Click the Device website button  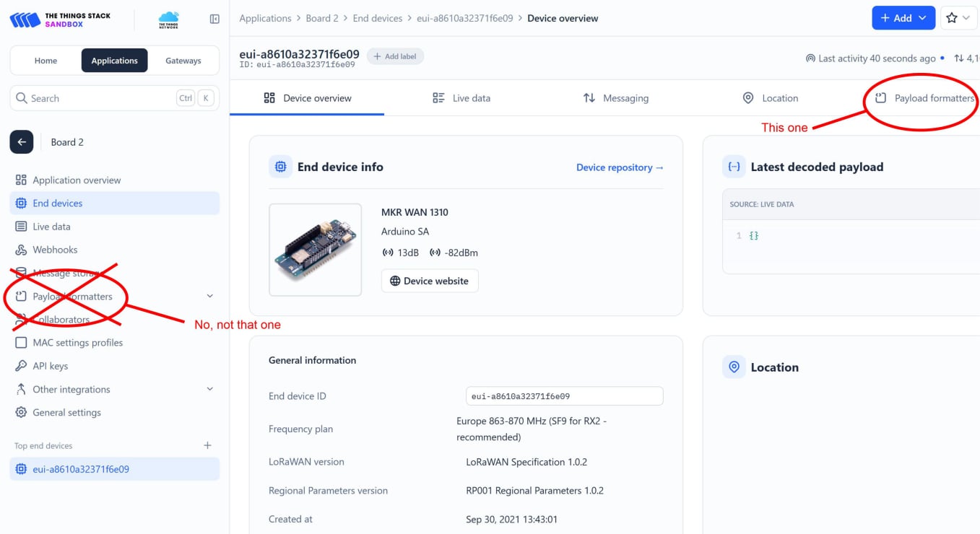click(430, 281)
